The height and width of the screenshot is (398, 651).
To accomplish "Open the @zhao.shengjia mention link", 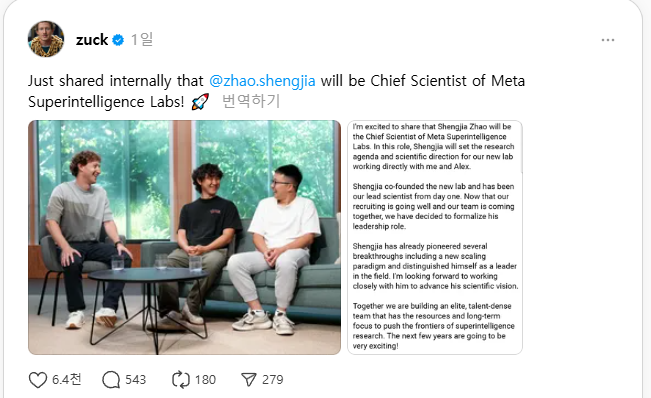I will pyautogui.click(x=262, y=81).
